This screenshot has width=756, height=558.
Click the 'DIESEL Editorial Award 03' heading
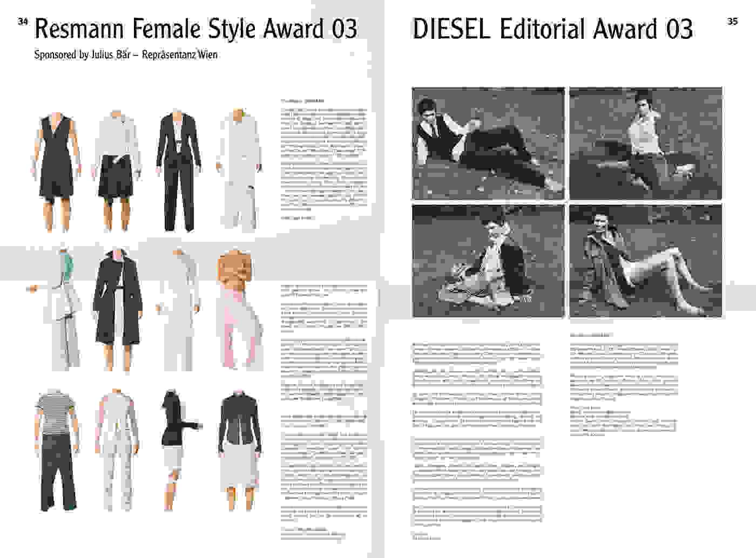pyautogui.click(x=552, y=29)
